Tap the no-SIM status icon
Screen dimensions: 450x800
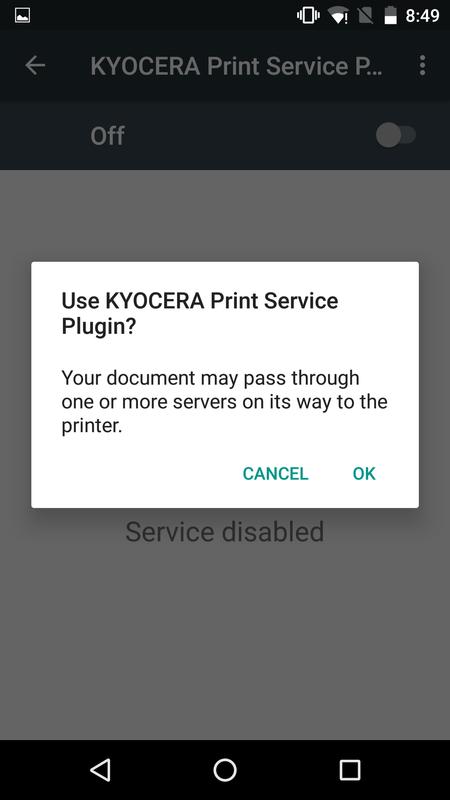coord(365,16)
